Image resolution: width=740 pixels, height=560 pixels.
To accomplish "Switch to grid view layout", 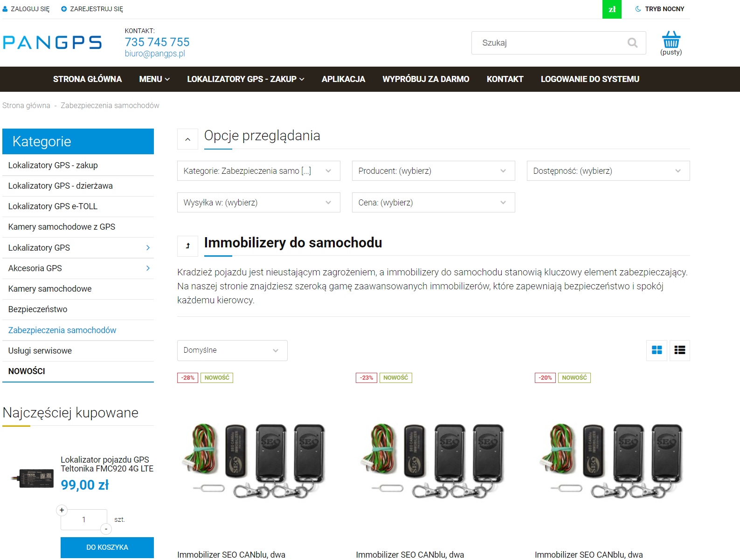I will pos(657,350).
